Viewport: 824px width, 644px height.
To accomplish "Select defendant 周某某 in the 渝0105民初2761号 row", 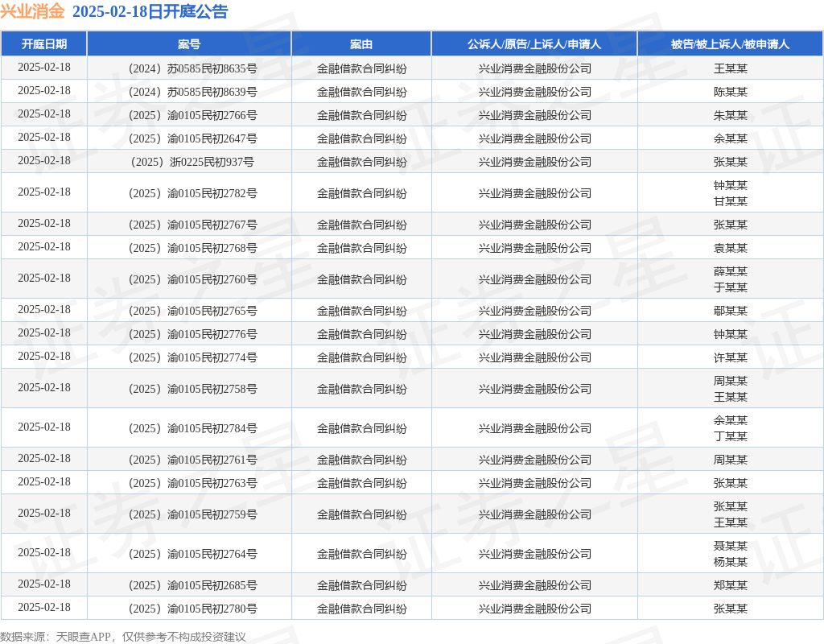I will pyautogui.click(x=731, y=460).
